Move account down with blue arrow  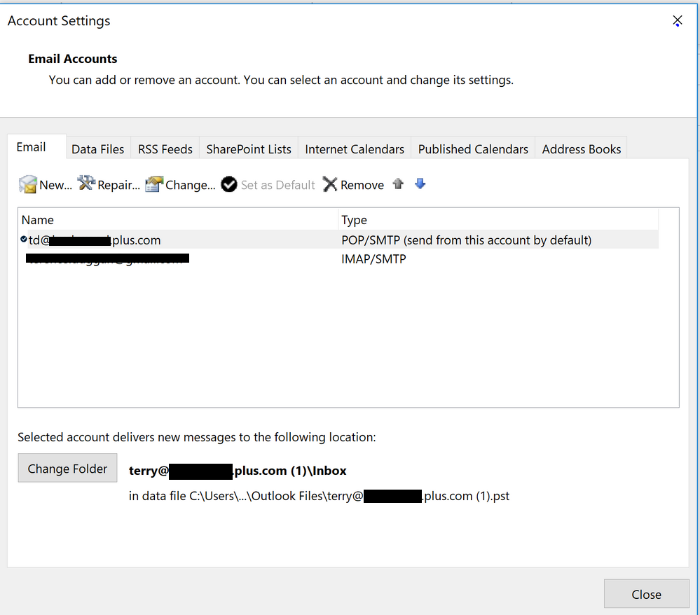420,184
